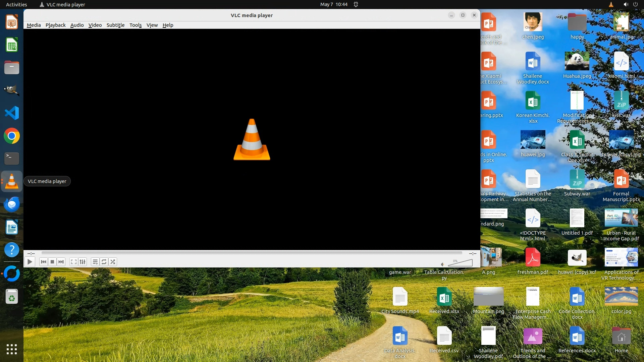Mute audio with speaker icon
This screenshot has width=644, height=362.
443,264
